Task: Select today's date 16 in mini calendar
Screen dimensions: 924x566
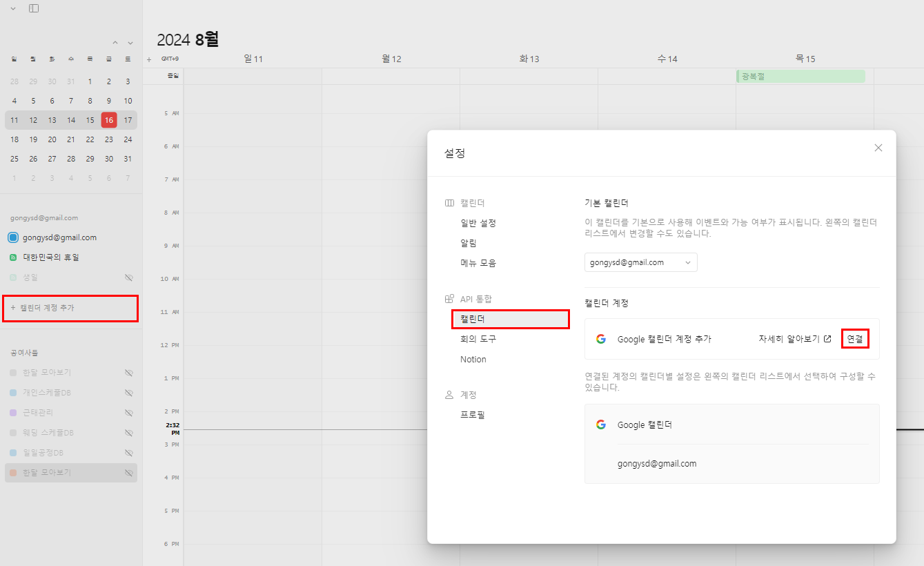Action: (x=109, y=120)
